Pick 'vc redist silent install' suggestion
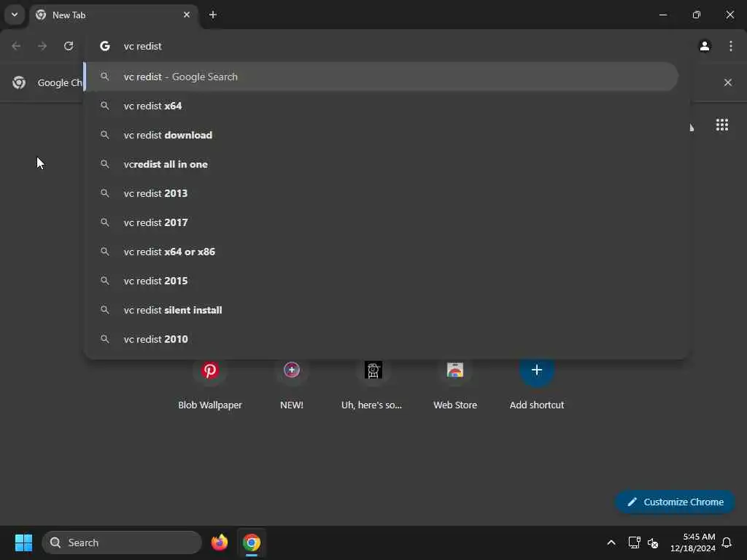Viewport: 747px width, 560px height. 381,310
